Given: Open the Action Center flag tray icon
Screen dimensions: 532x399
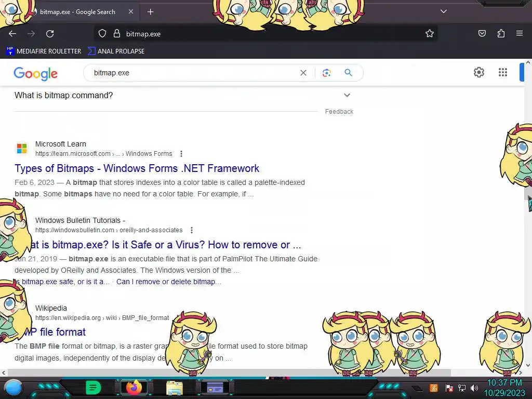Looking at the screenshot, I should click(449, 388).
